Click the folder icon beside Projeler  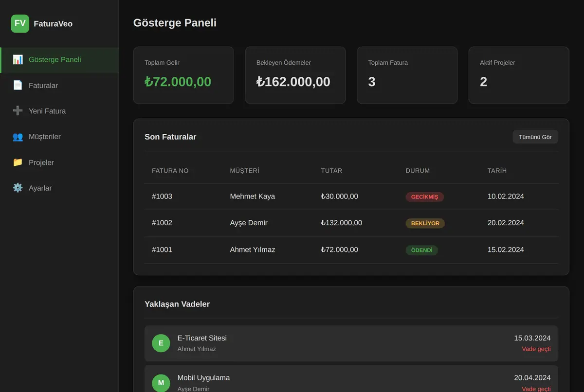[x=18, y=162]
